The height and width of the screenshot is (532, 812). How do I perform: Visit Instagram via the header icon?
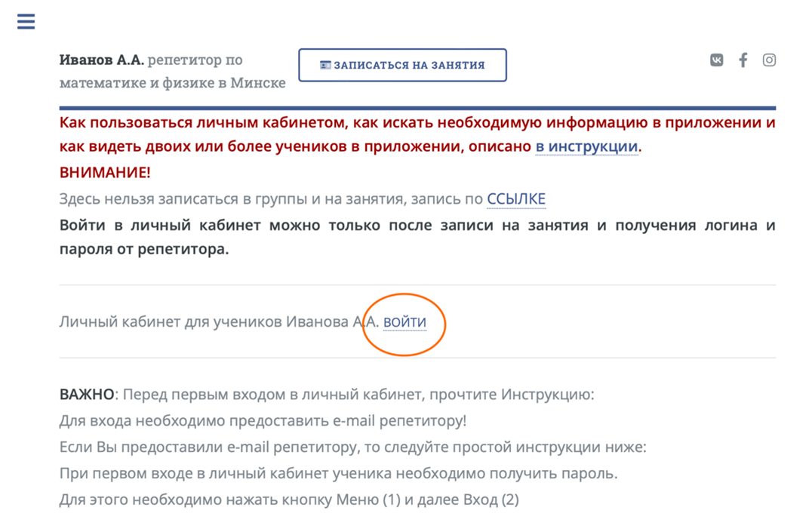tap(769, 60)
